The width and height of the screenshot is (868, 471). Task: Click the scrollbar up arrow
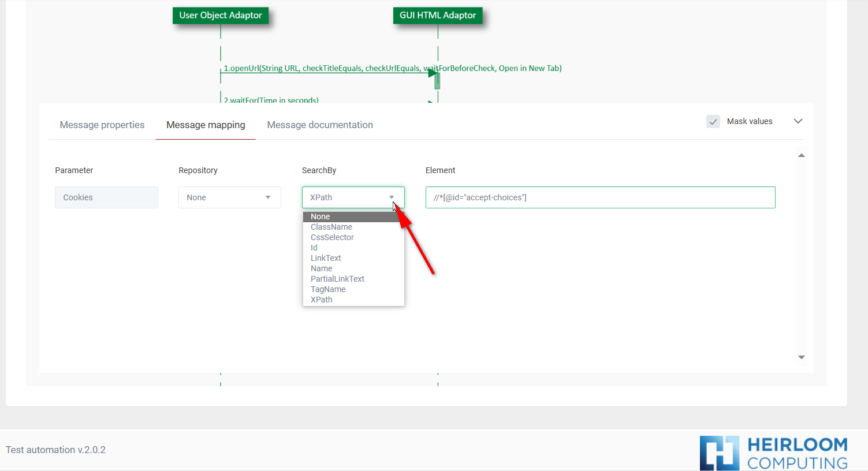tap(801, 155)
